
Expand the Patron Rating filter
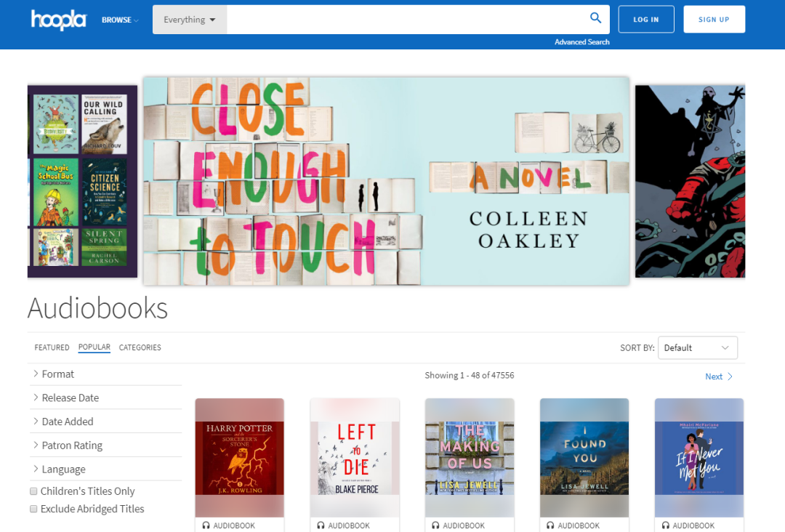[105, 446]
